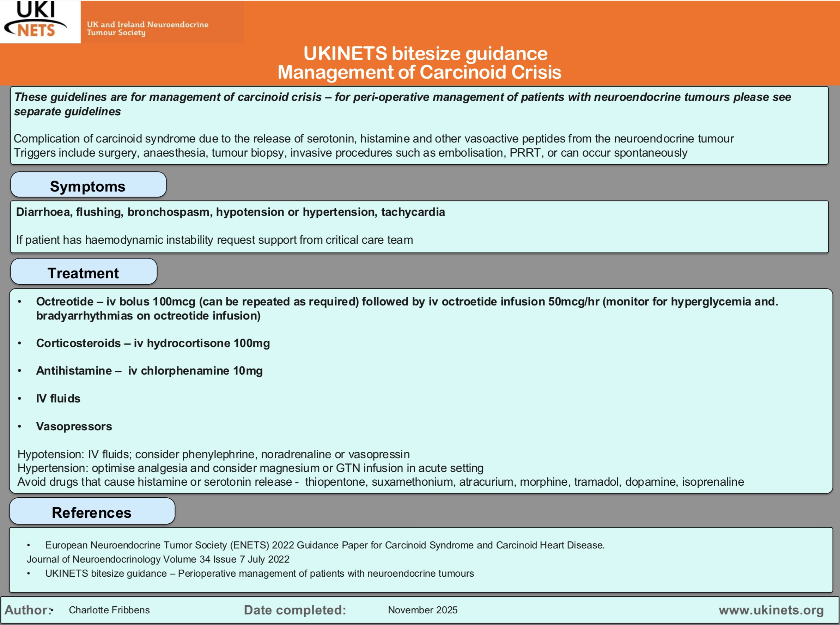Click the ENETS 2022 Guidance Paper reference

324,545
